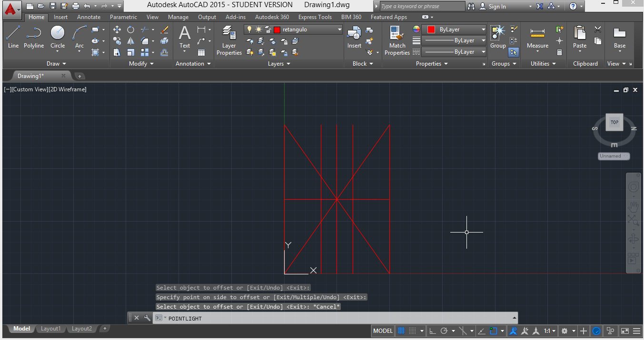Switch to Layout2 tab
Screen dimensions: 644x340
tap(82, 329)
